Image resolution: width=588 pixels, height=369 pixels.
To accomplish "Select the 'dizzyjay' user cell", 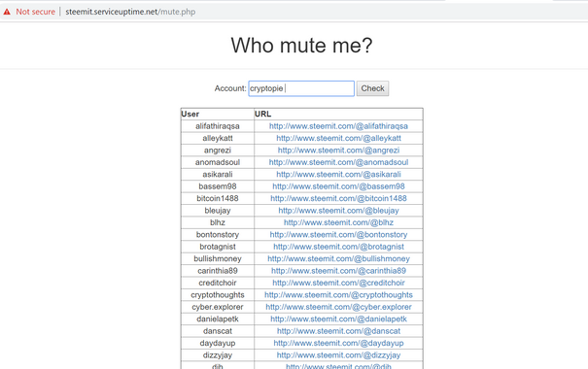I will (218, 354).
